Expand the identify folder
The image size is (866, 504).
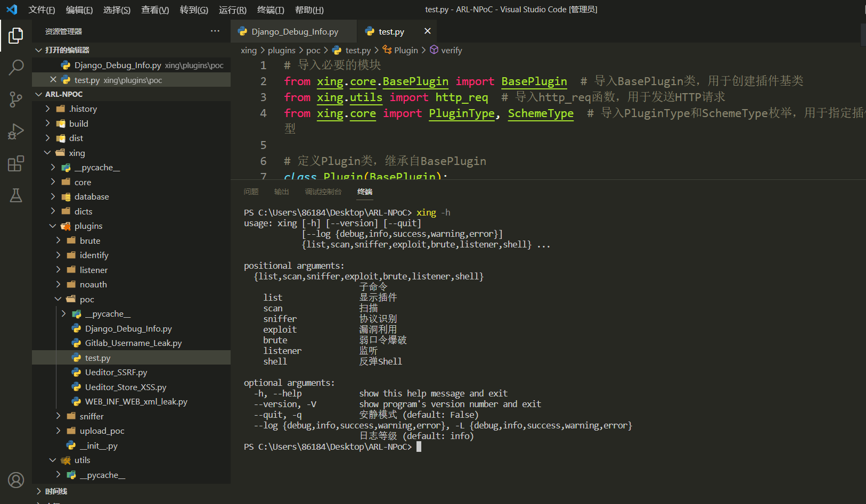58,255
